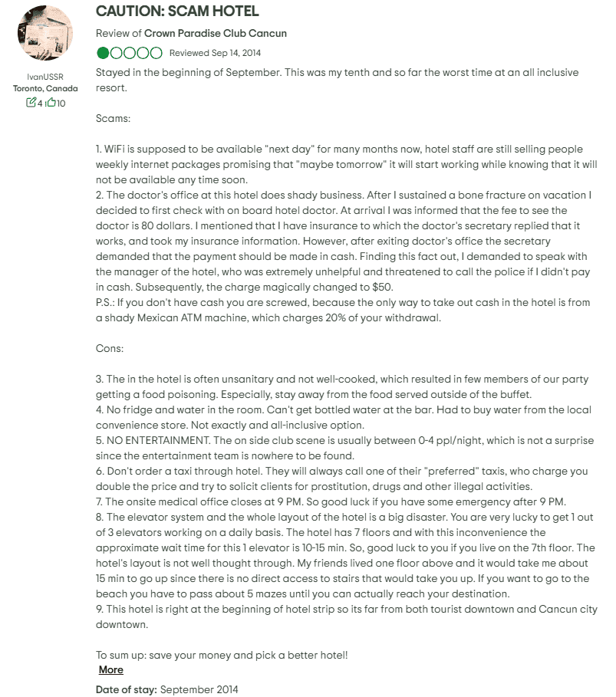The height and width of the screenshot is (697, 616).
Task: Click the Date of stay label
Action: [x=127, y=689]
